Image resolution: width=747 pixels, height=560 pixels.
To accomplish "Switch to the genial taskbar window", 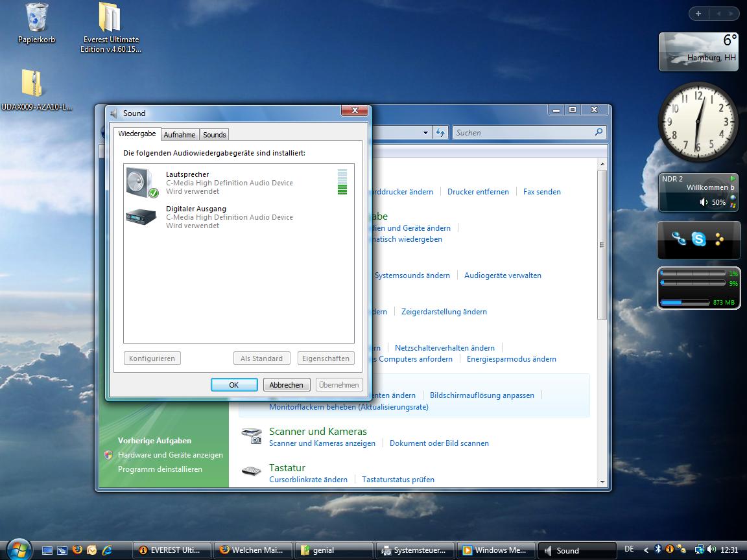I will click(334, 550).
